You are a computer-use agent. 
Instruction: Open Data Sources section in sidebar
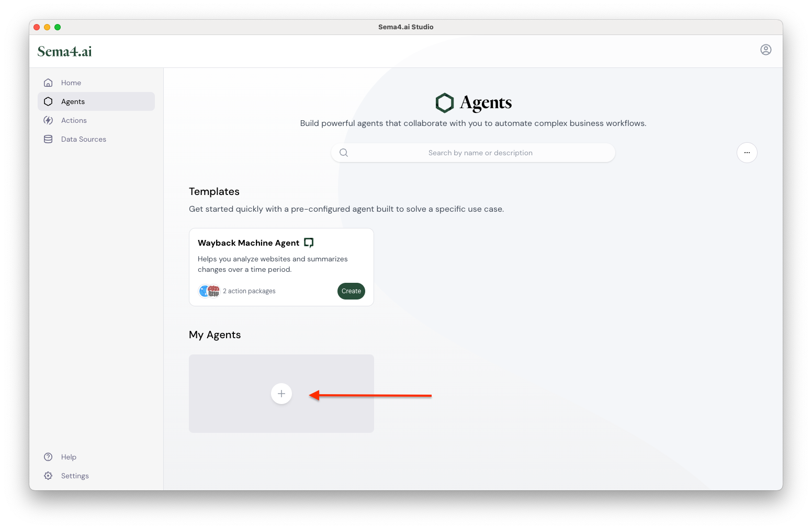point(96,139)
